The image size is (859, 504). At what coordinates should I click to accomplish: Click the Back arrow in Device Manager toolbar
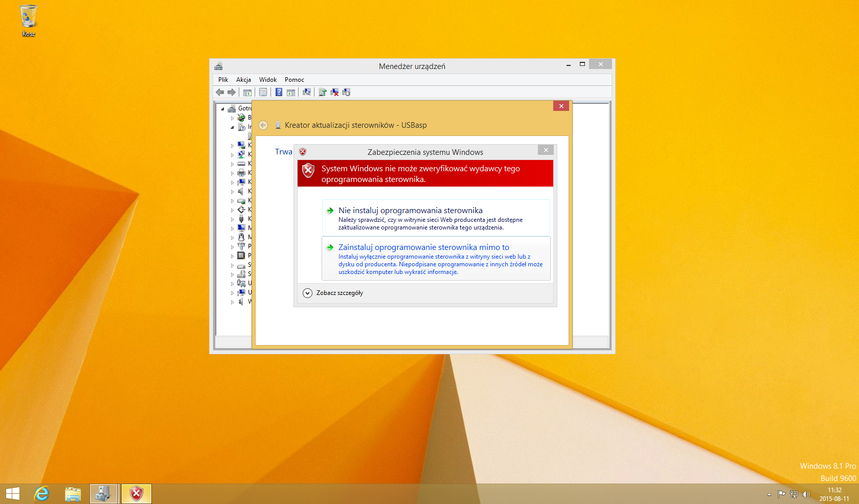(x=220, y=92)
